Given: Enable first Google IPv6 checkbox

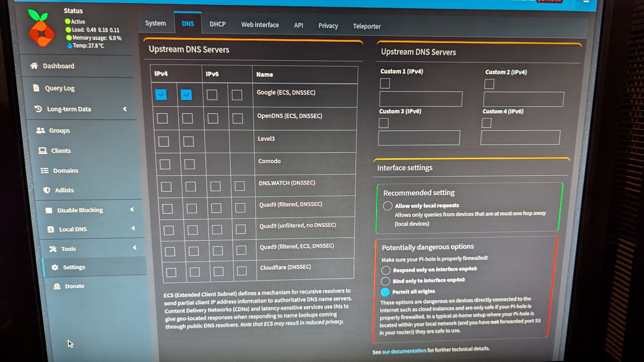Looking at the screenshot, I should pyautogui.click(x=212, y=95).
